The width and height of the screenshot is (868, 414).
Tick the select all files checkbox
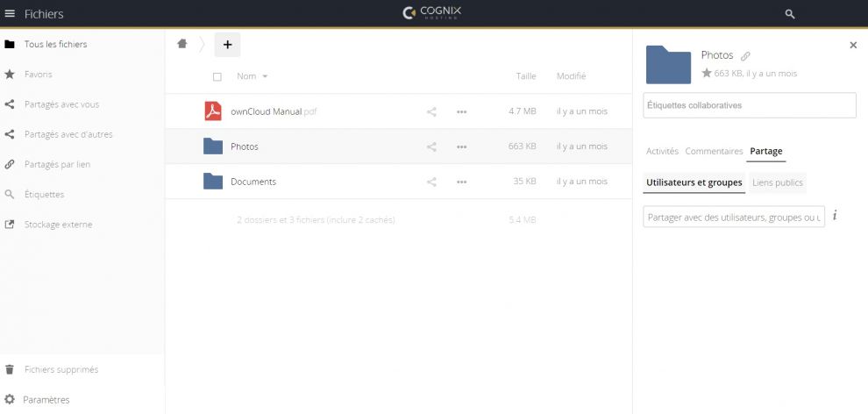[217, 77]
